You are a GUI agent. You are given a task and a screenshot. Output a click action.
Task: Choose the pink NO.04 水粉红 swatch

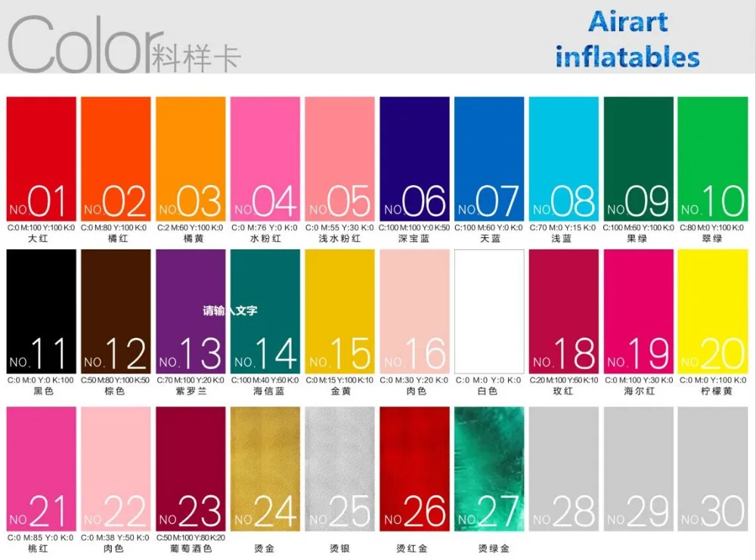265,159
